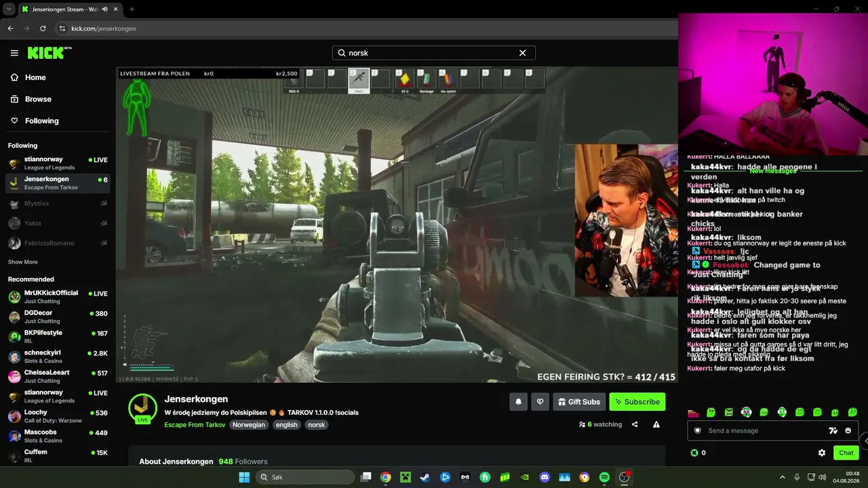868x488 pixels.
Task: Focus the Kick search field containing norsk
Action: click(433, 53)
